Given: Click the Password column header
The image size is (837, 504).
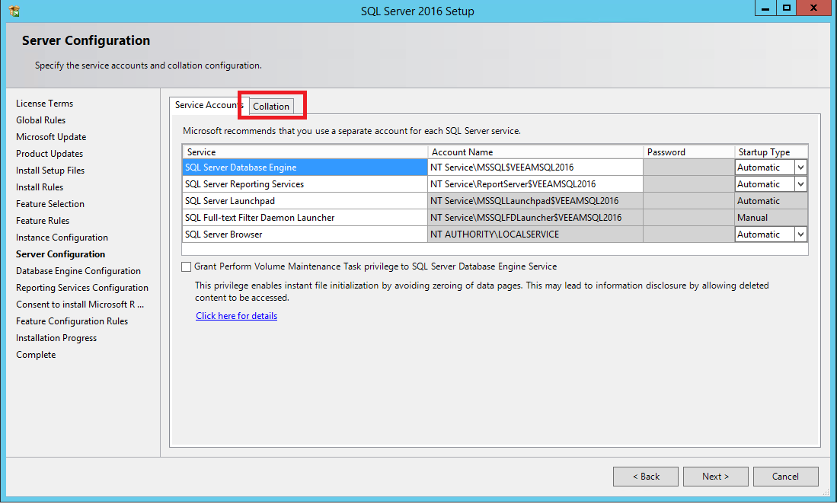Looking at the screenshot, I should tap(688, 152).
